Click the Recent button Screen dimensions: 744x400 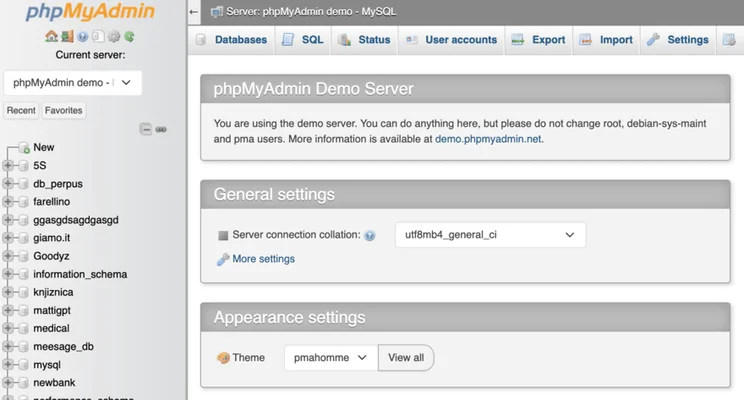click(x=21, y=111)
